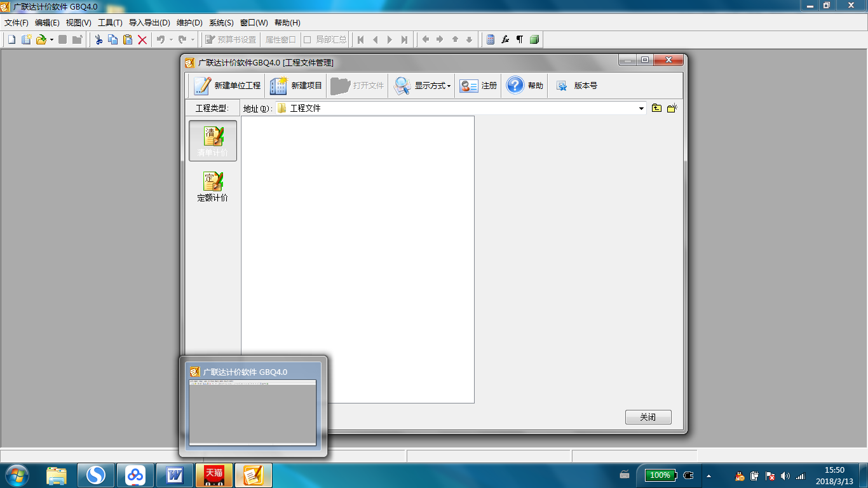Select 定额计价 project type

coord(213,186)
